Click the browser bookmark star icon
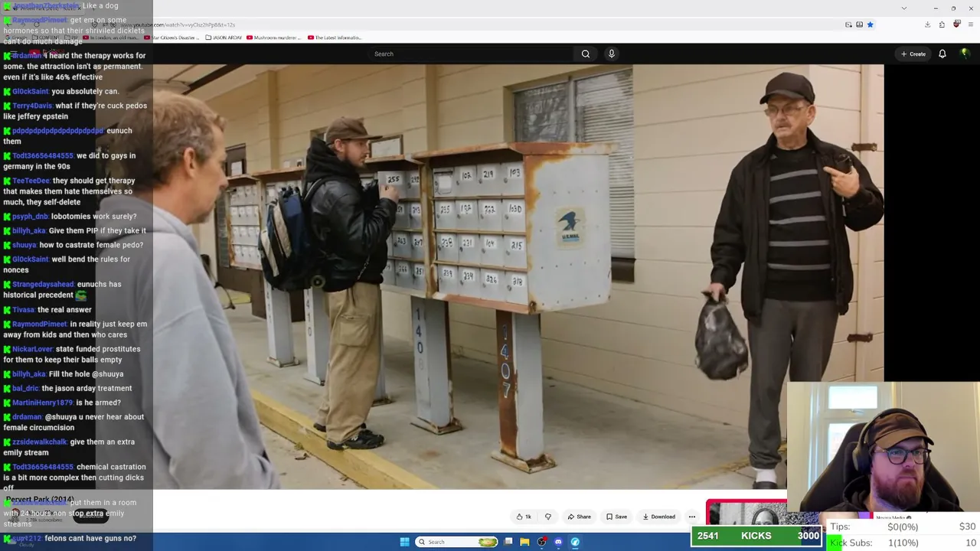The image size is (980, 551). click(x=870, y=24)
